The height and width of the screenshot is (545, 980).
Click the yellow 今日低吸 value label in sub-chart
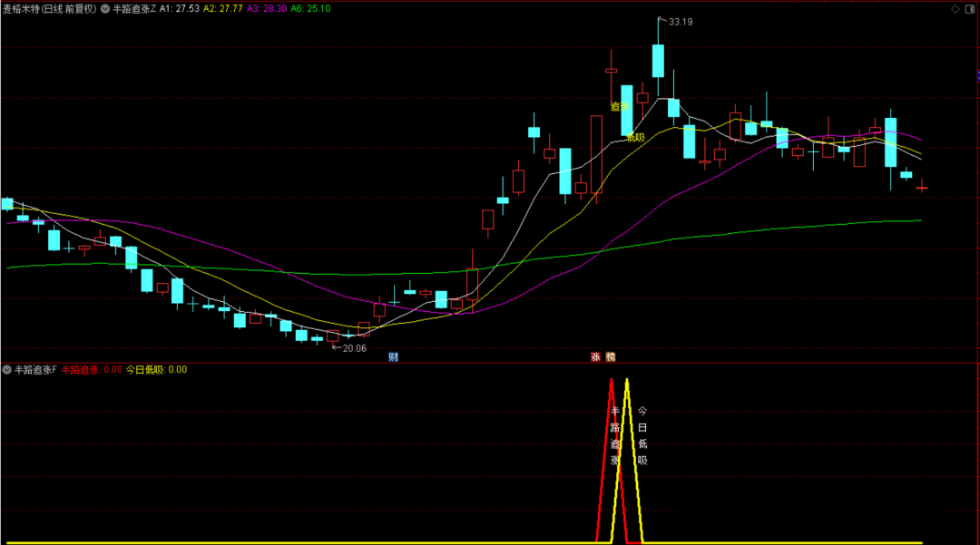[156, 369]
